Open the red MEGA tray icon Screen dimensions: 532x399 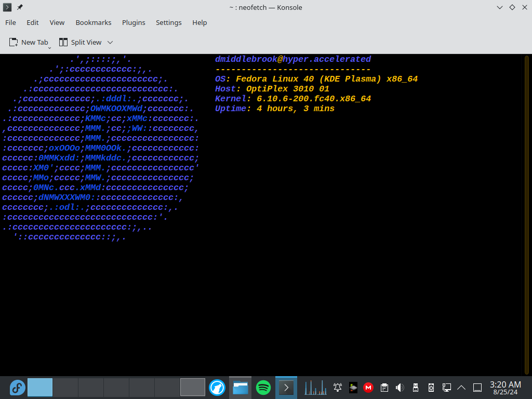point(368,387)
